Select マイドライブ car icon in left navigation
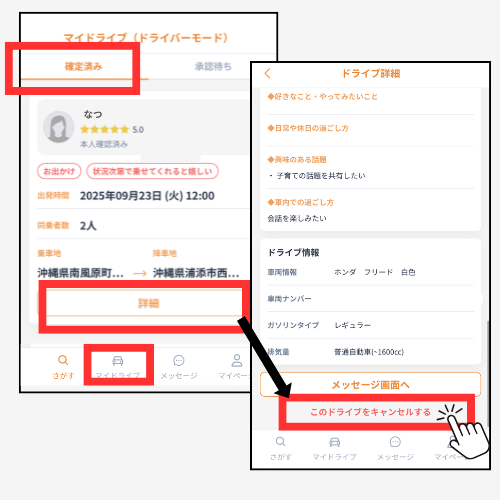 pos(118,361)
